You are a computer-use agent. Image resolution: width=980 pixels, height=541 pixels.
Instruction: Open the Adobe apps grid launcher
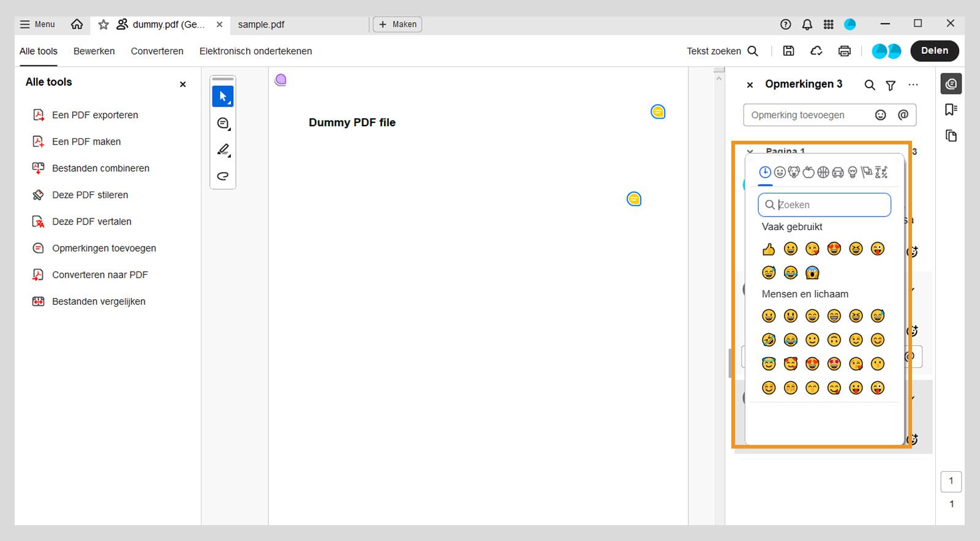click(828, 24)
